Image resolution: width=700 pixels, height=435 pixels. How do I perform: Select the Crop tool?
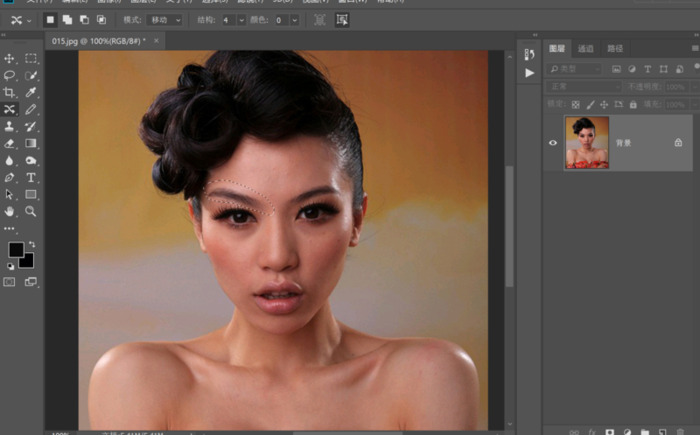click(x=10, y=93)
